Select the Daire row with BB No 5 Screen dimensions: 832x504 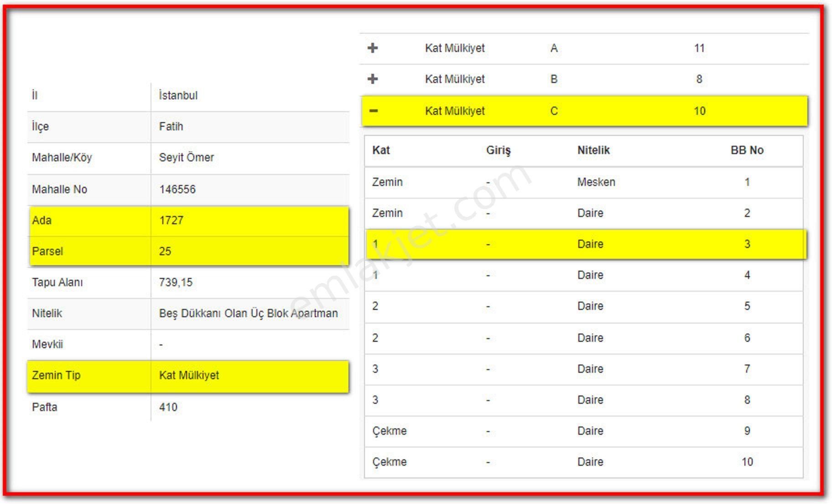point(583,306)
